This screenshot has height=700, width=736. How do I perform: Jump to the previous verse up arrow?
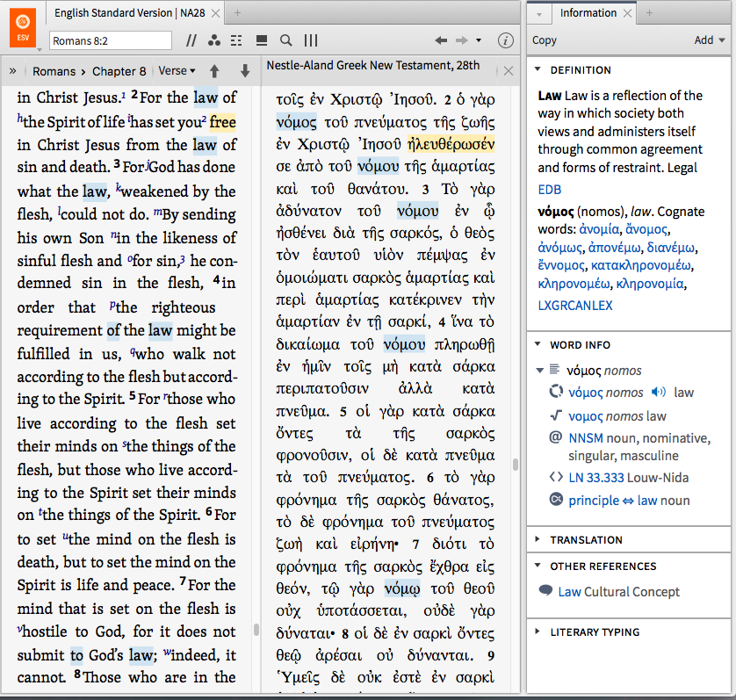pos(214,71)
